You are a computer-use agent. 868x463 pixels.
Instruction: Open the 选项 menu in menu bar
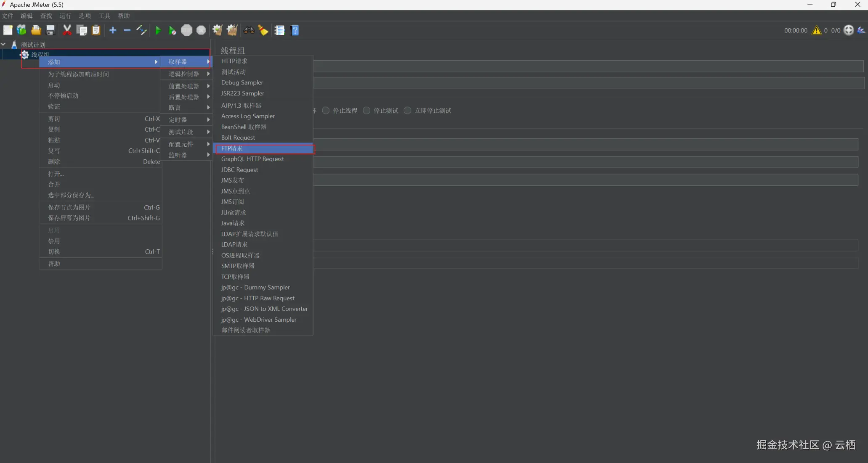point(85,16)
